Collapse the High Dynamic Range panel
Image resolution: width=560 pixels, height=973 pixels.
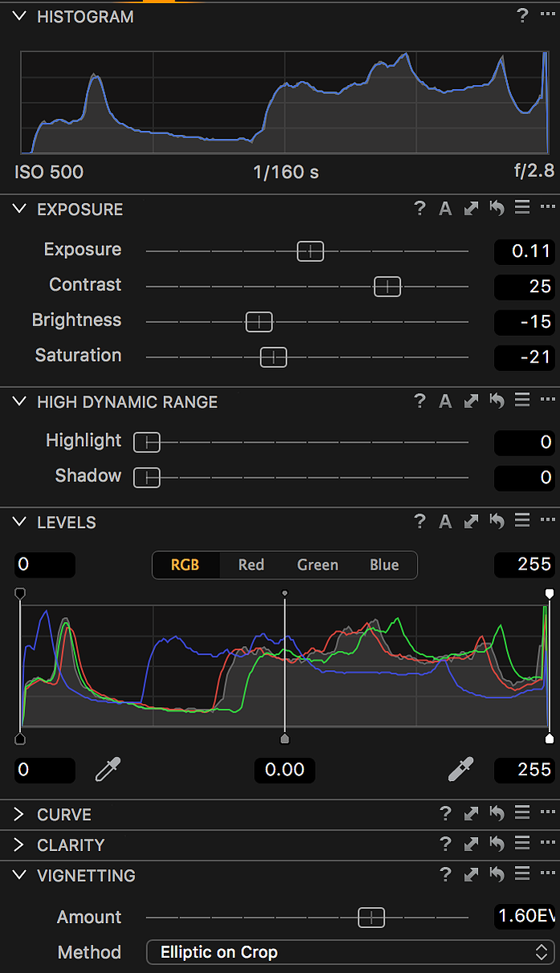click(x=20, y=401)
